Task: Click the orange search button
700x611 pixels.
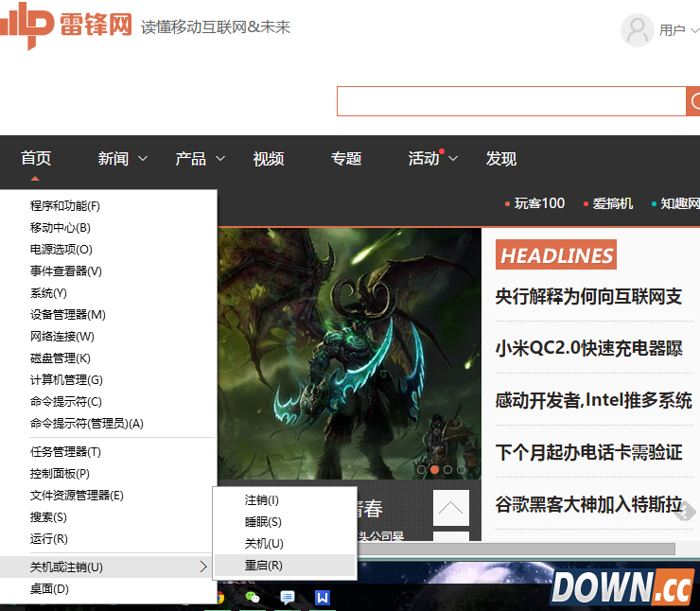Action: 693,101
